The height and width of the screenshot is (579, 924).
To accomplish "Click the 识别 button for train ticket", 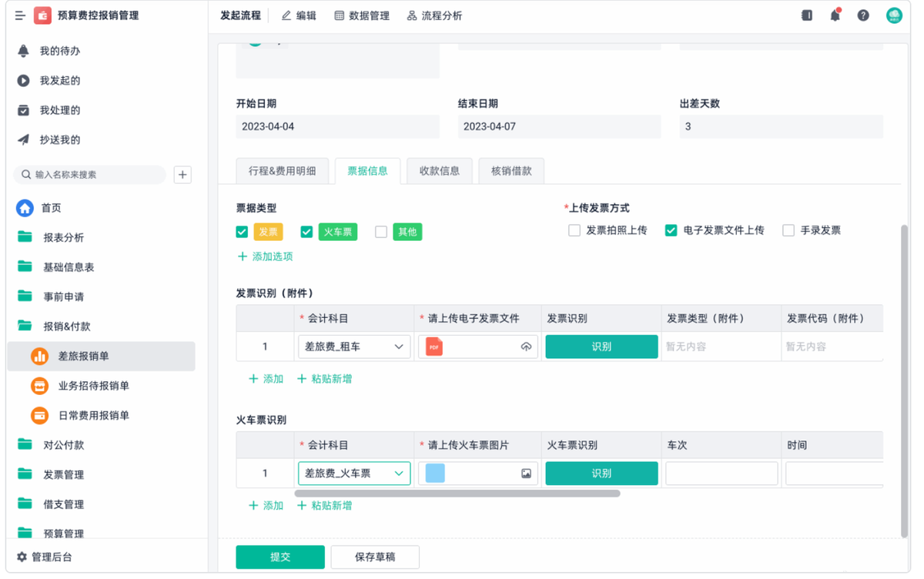I will [x=601, y=474].
